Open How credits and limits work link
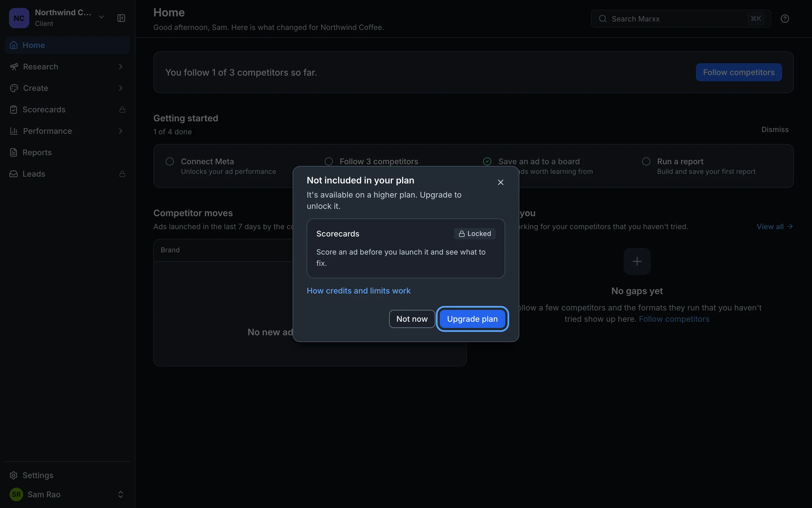Viewport: 812px width, 508px height. click(x=358, y=291)
